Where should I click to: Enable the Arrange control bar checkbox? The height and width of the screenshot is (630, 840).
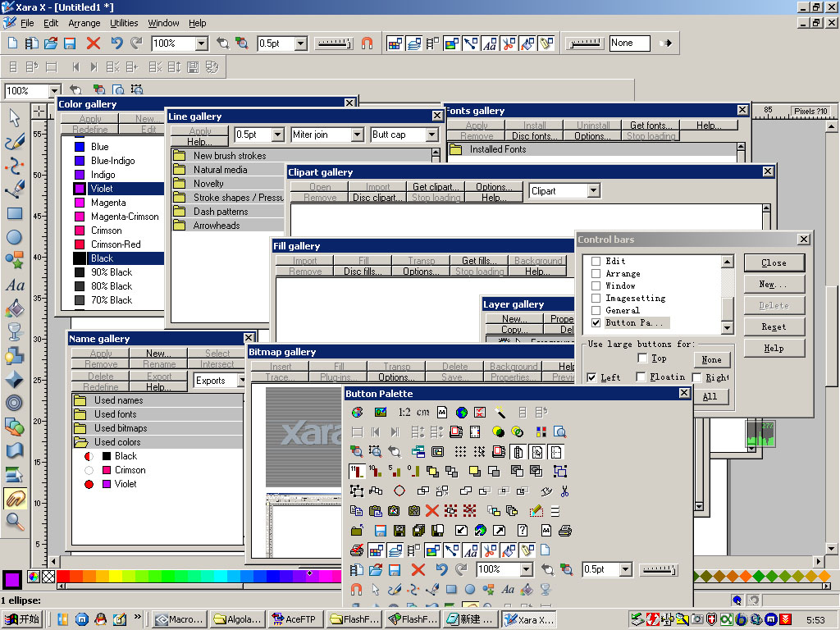click(596, 273)
